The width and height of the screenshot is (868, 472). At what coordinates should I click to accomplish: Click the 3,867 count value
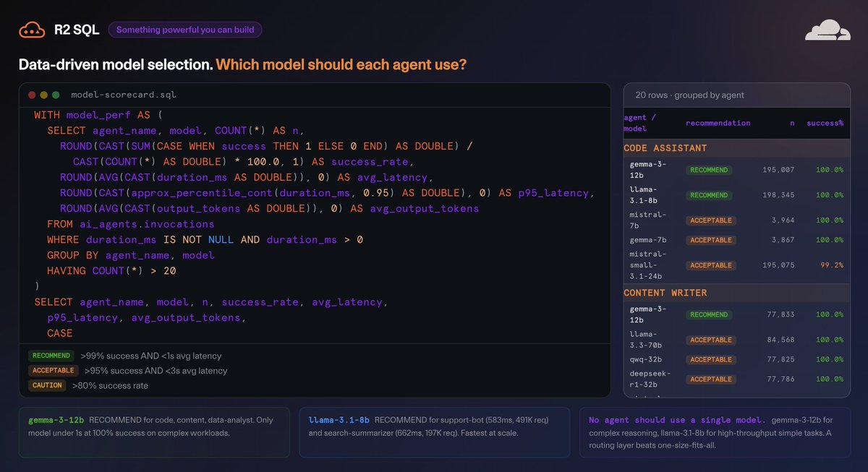(782, 240)
